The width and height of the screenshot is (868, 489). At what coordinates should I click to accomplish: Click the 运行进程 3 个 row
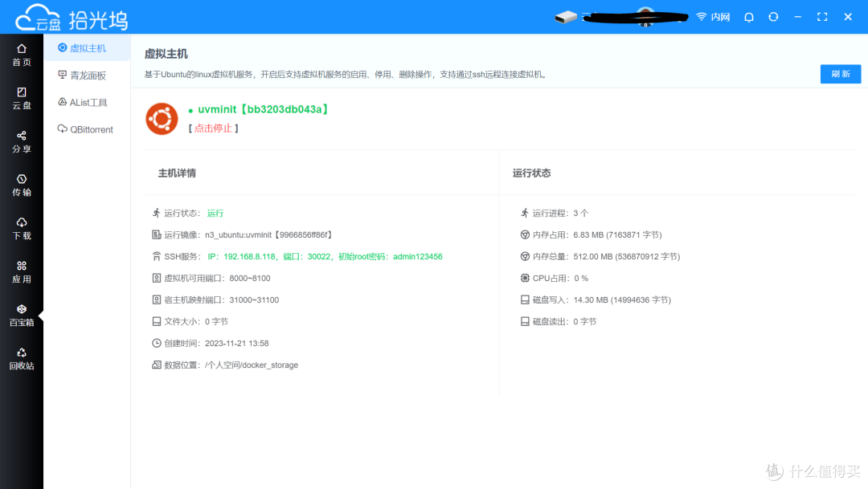[554, 213]
